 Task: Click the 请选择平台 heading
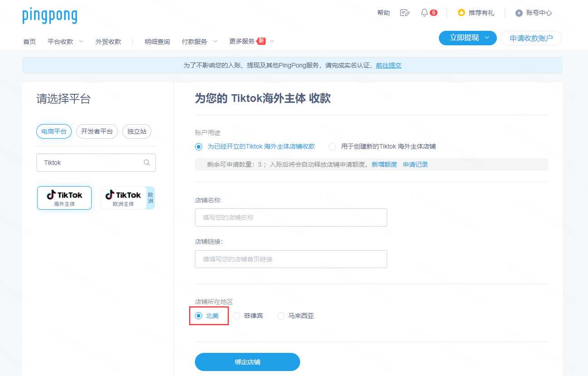63,99
